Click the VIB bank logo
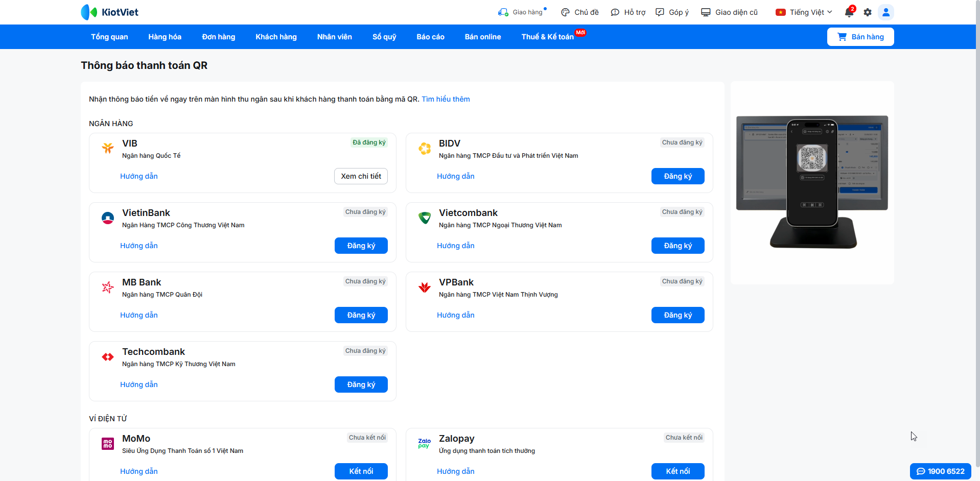 click(x=108, y=148)
